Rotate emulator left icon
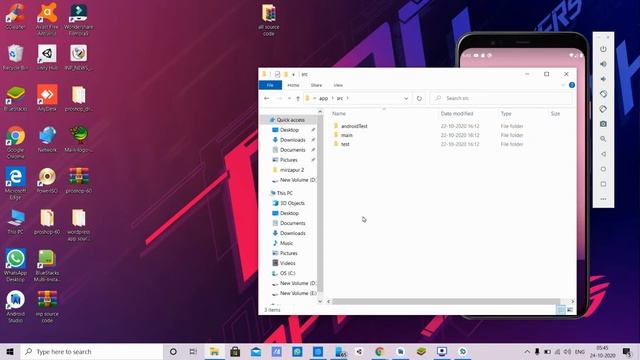 [603, 94]
